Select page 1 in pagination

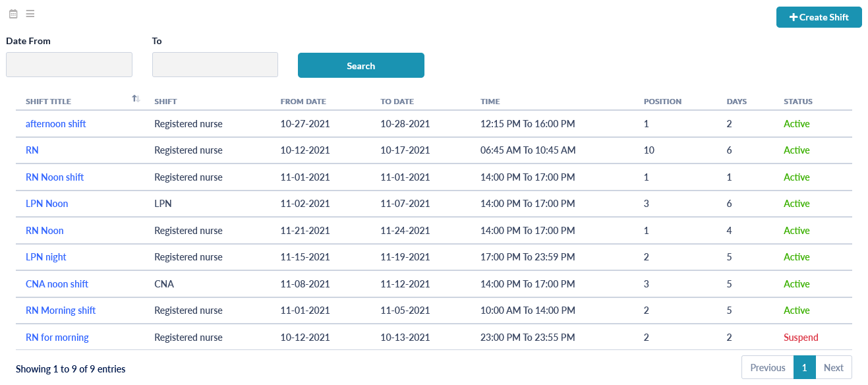tap(804, 368)
